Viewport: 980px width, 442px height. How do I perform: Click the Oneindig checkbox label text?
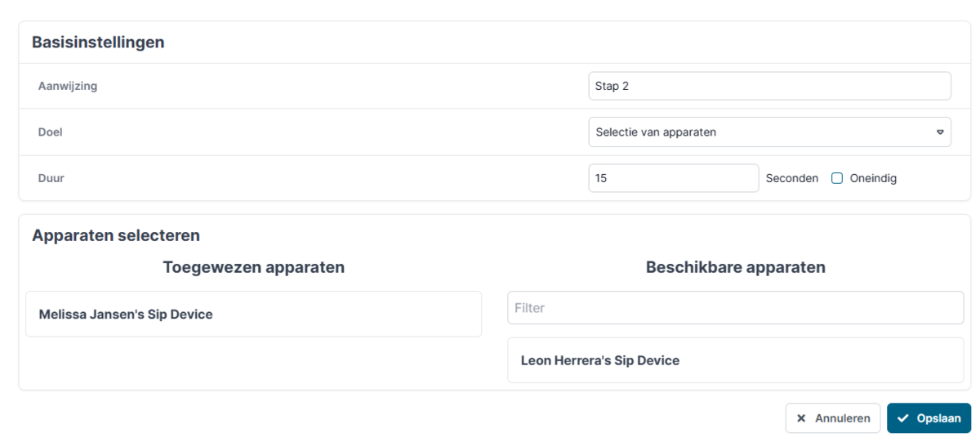coord(873,178)
